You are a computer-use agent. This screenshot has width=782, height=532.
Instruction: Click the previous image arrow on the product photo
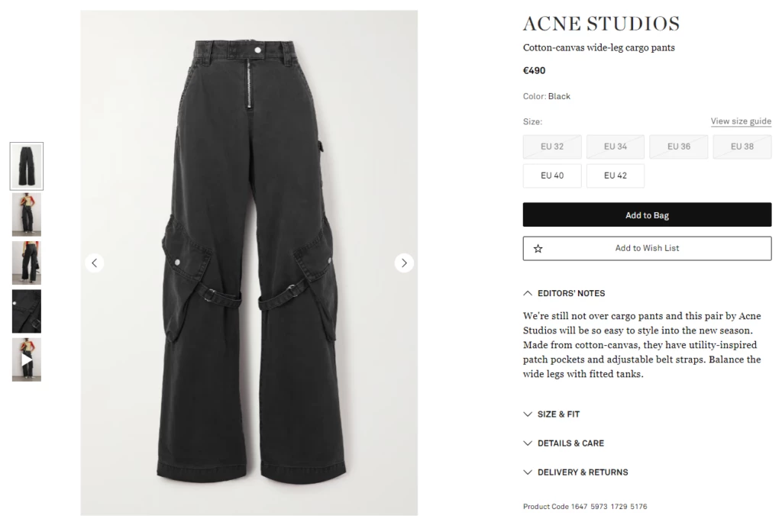[x=94, y=263]
